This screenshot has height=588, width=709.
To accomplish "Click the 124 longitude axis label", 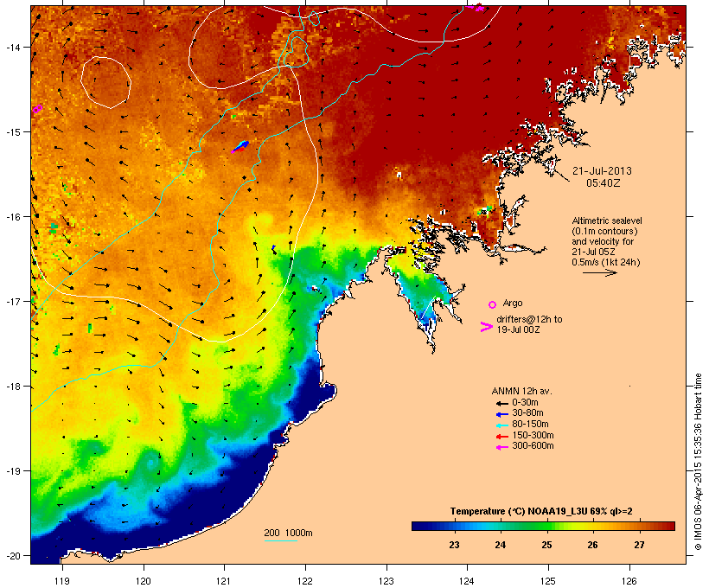I will [x=467, y=581].
